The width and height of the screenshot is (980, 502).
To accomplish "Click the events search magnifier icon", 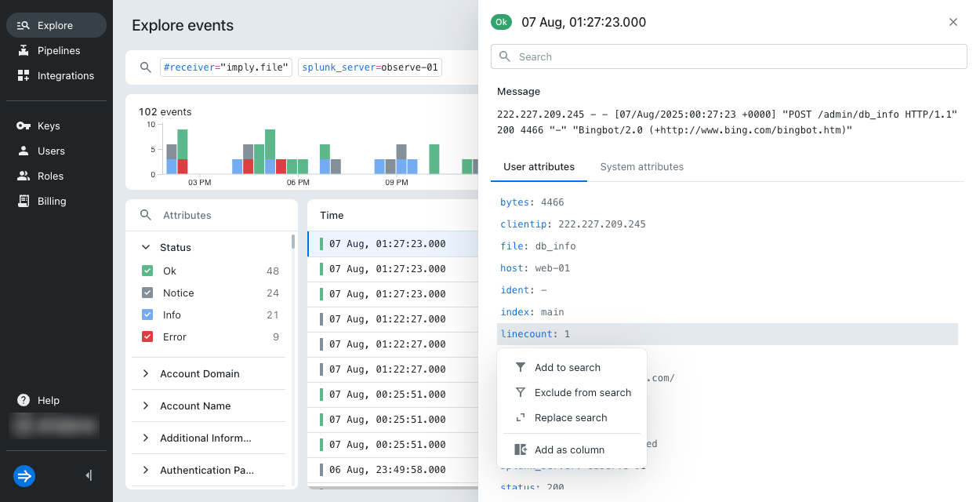I will tap(145, 67).
